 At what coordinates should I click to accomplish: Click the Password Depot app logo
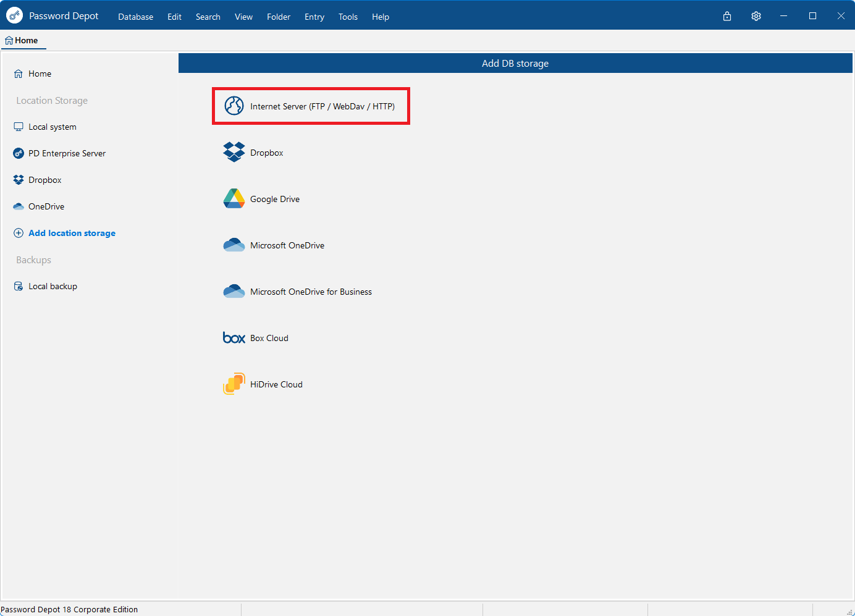pyautogui.click(x=14, y=15)
